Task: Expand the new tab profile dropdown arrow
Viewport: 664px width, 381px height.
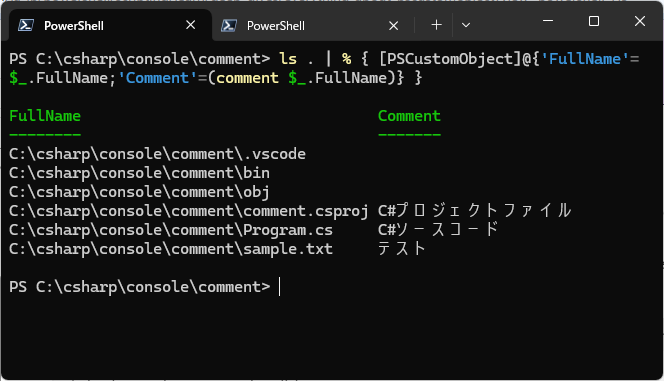Action: [466, 25]
